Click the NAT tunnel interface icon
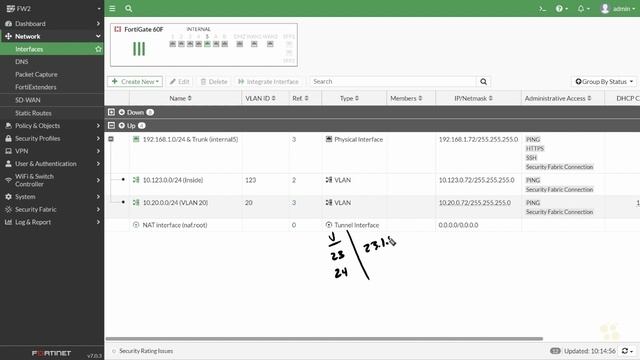Screen dimensions: 640x360 136,225
